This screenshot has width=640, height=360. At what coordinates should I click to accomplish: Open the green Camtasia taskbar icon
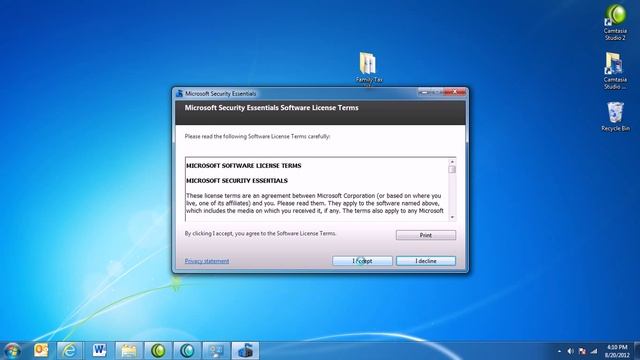[158, 351]
